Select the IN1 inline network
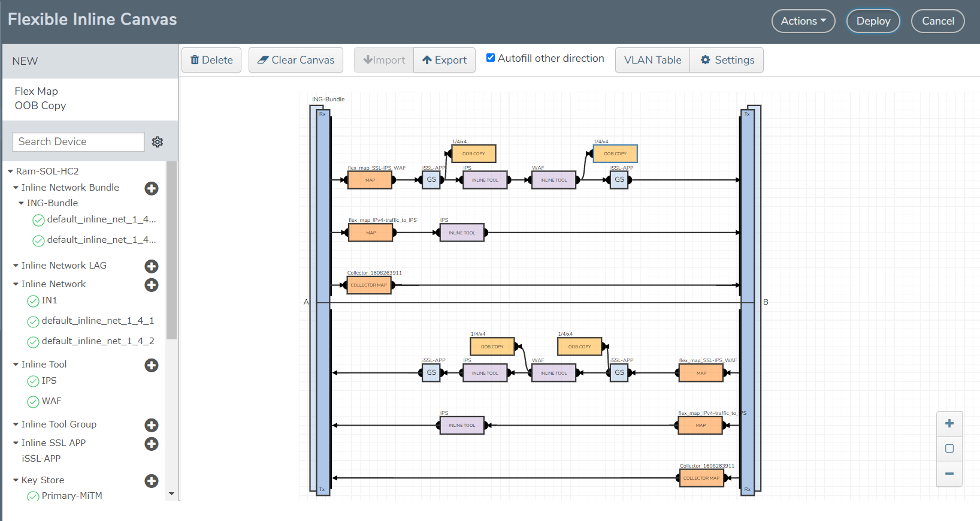The width and height of the screenshot is (980, 521). point(50,300)
